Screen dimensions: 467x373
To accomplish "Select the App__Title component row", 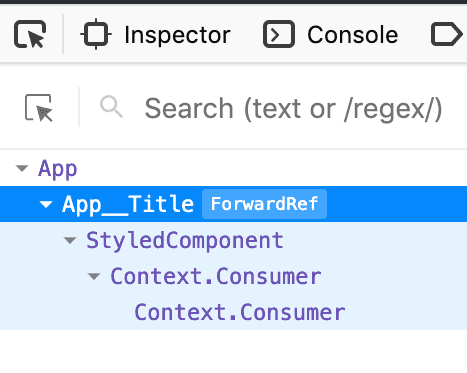I will [x=233, y=204].
